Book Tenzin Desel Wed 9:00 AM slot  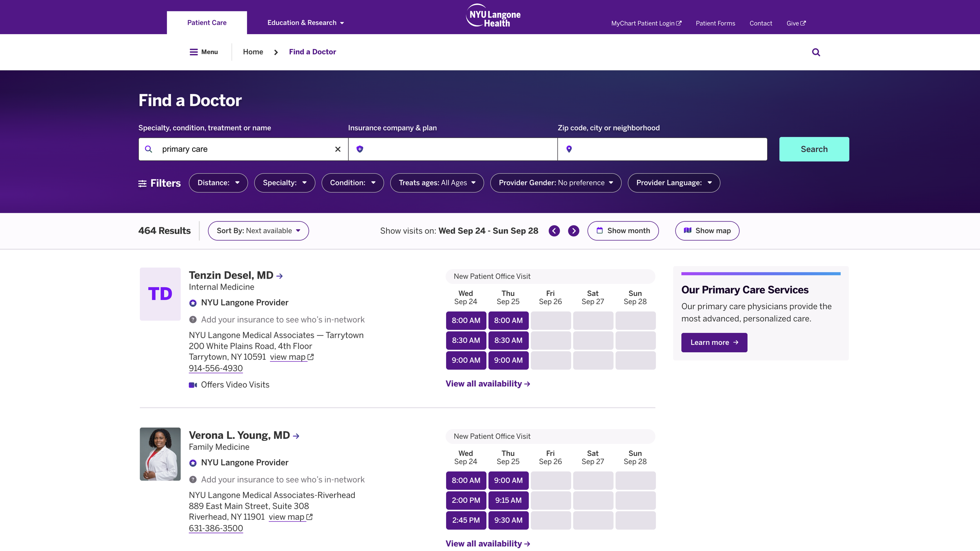pos(466,361)
